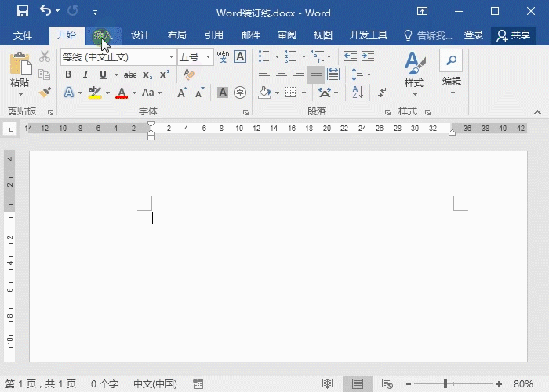Switch to the 审阅 tab
This screenshot has height=392, width=549.
(x=287, y=35)
